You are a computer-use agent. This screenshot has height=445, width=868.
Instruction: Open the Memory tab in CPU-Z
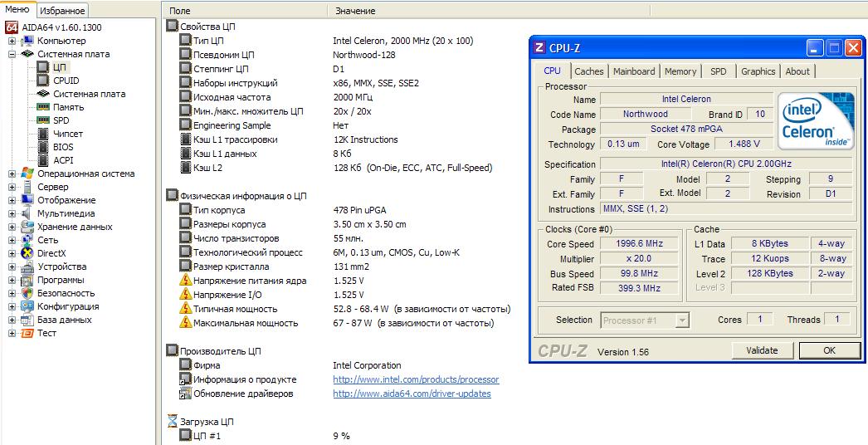[680, 71]
